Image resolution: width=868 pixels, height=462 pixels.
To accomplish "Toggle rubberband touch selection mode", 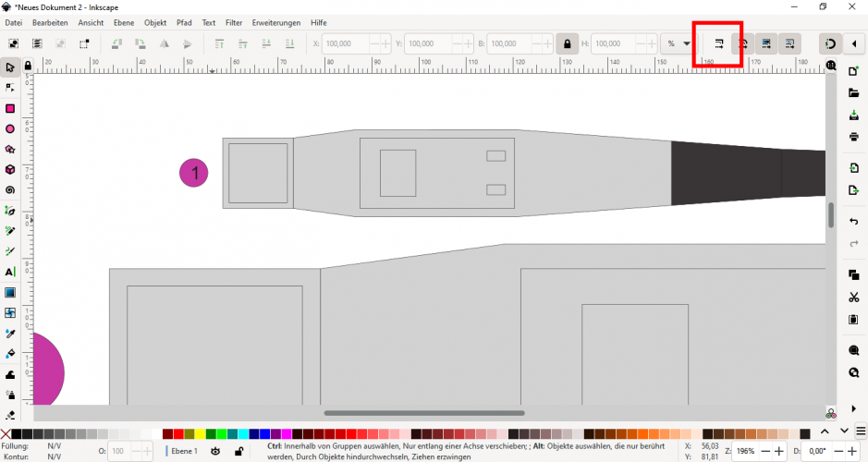I will point(84,43).
